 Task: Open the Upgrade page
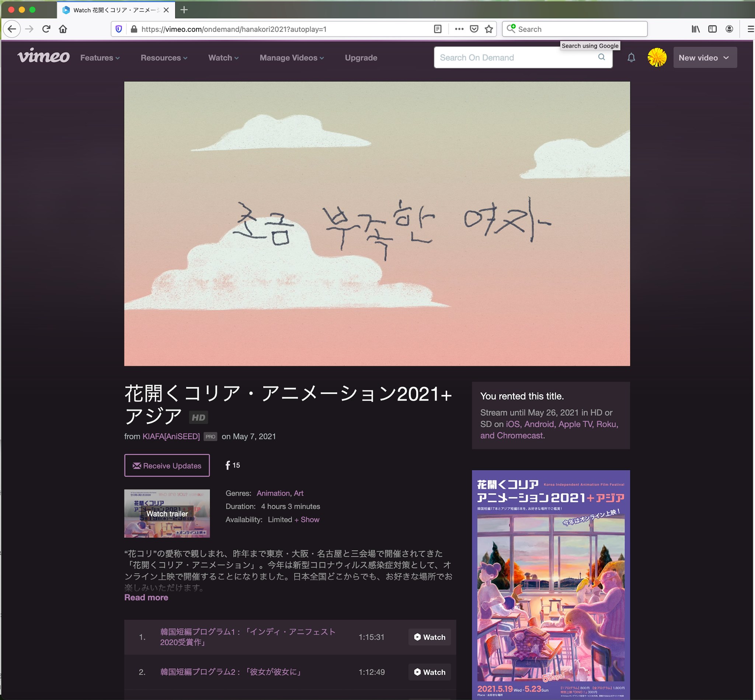(x=361, y=58)
